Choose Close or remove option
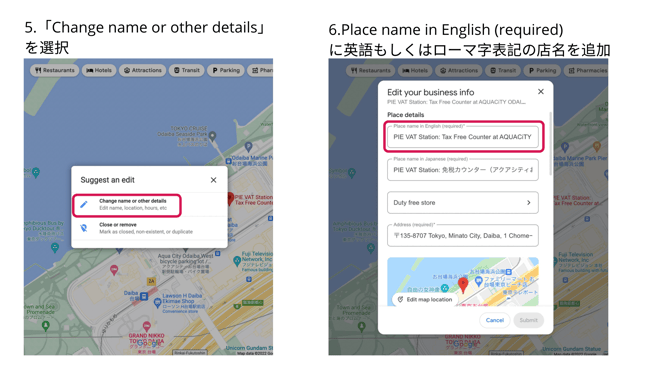The width and height of the screenshot is (657, 369). coord(149,228)
